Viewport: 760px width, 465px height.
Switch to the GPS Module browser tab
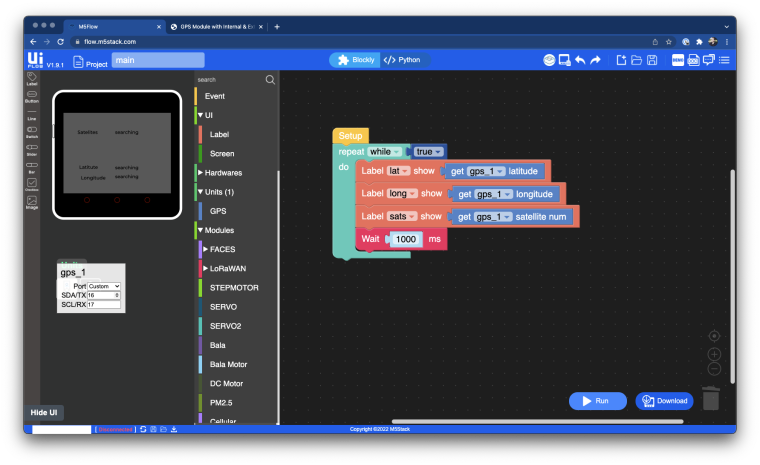click(x=217, y=27)
